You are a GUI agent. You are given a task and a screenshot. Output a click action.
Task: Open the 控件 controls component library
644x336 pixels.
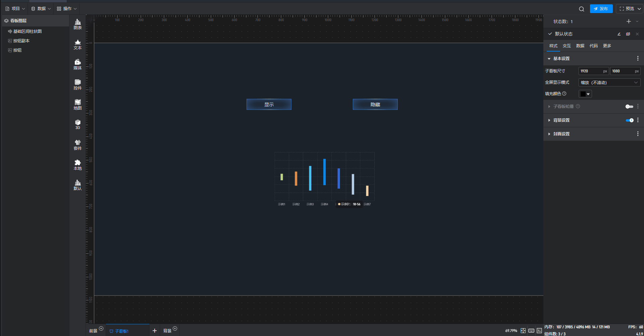point(77,84)
